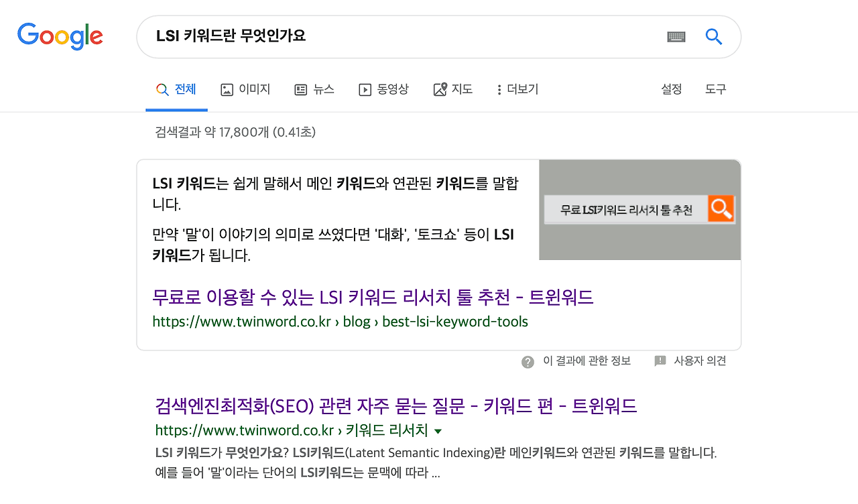Click the description starting LSI 키워드가 무엇인가요?

pos(436,462)
